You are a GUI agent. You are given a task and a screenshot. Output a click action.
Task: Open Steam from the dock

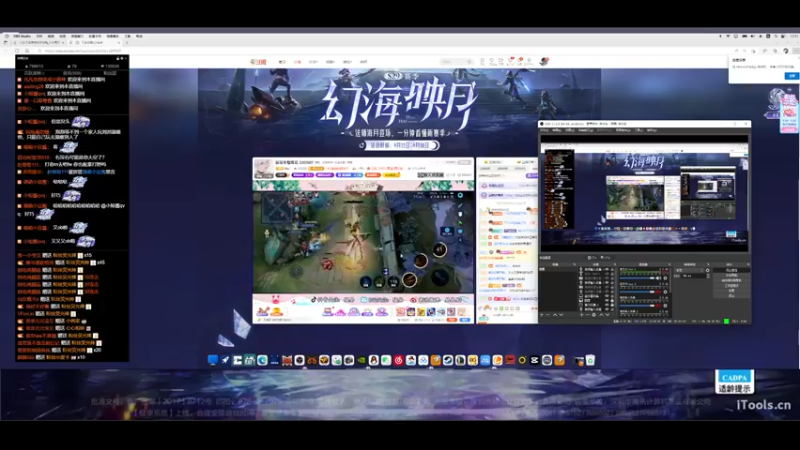[448, 360]
